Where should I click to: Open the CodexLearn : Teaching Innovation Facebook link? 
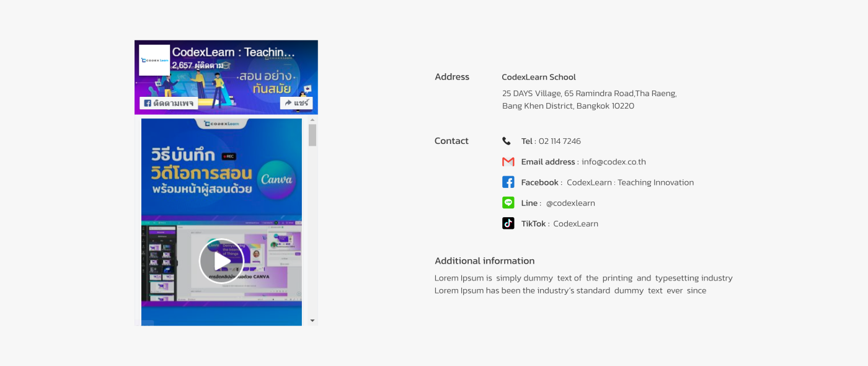coord(630,182)
